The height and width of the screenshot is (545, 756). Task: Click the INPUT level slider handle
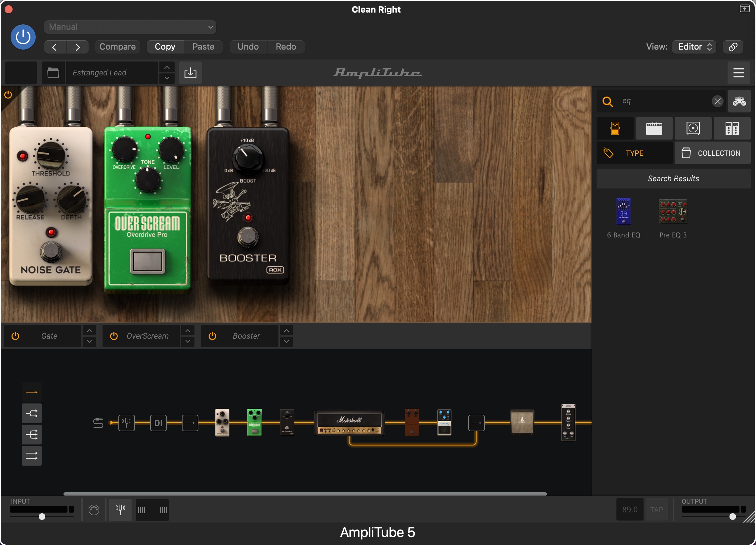click(x=42, y=517)
